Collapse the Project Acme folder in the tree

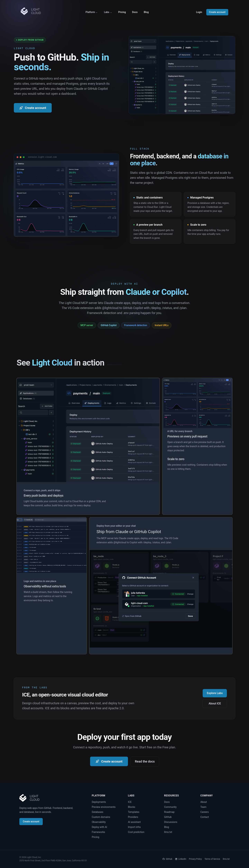click(19, 426)
